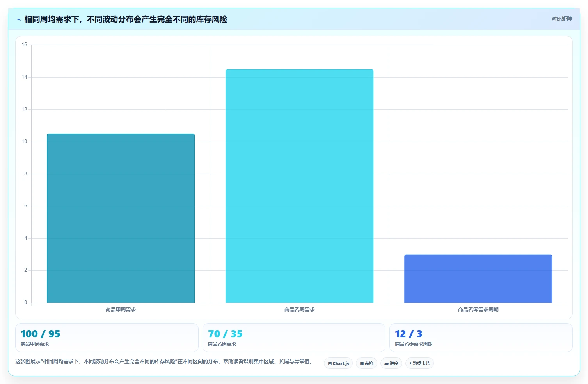Click the 对比矩阵 tag in the header
Screen dimensions: 588x384
pyautogui.click(x=561, y=19)
